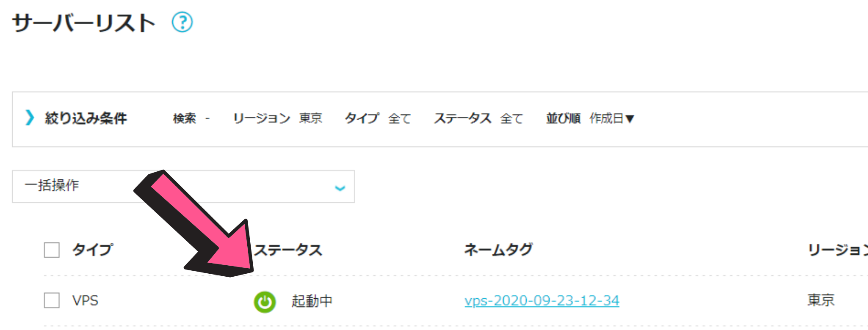Open the help icon beside サーバーリスト
Screen dimensions: 868x330
[182, 22]
